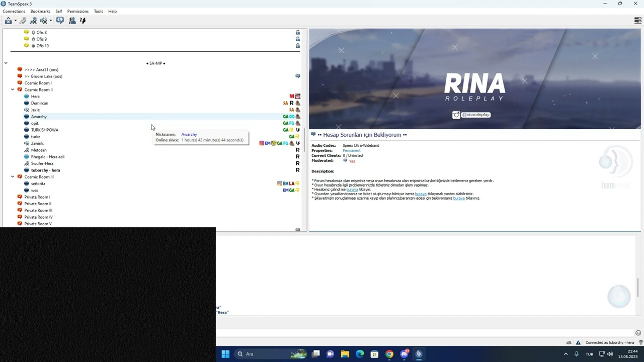The image size is (644, 362).
Task: Open the Self menu
Action: pyautogui.click(x=59, y=11)
